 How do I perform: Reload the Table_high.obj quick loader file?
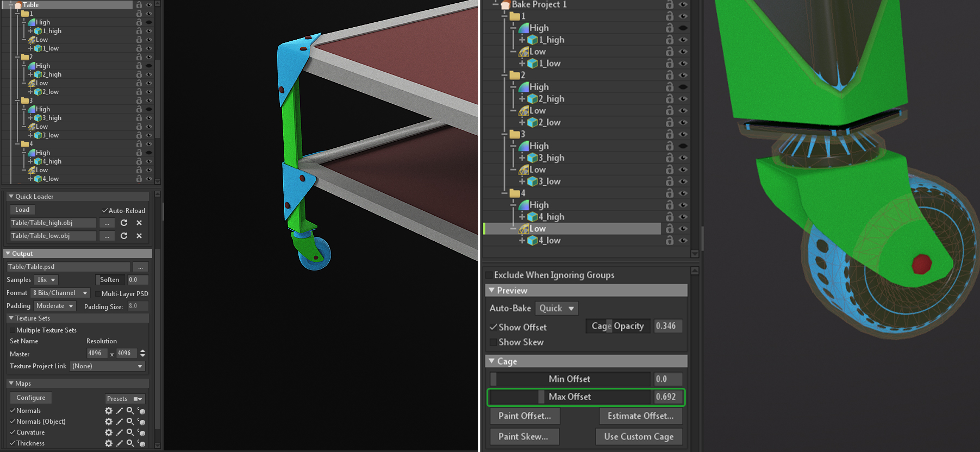[x=124, y=223]
